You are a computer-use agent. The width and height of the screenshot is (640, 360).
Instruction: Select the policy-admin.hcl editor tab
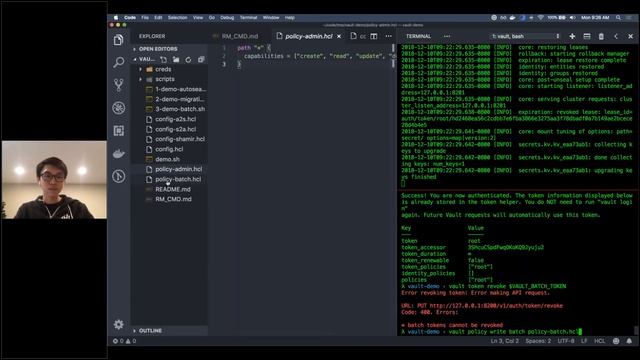(308, 36)
